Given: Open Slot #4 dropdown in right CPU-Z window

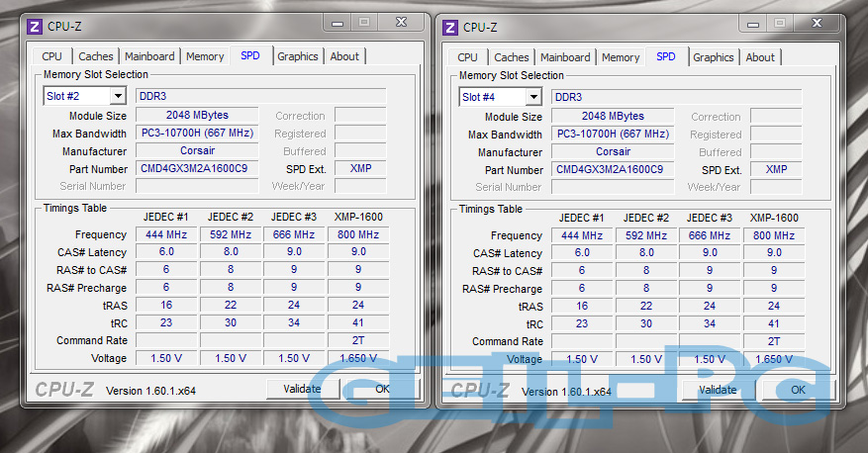Looking at the screenshot, I should pos(533,97).
